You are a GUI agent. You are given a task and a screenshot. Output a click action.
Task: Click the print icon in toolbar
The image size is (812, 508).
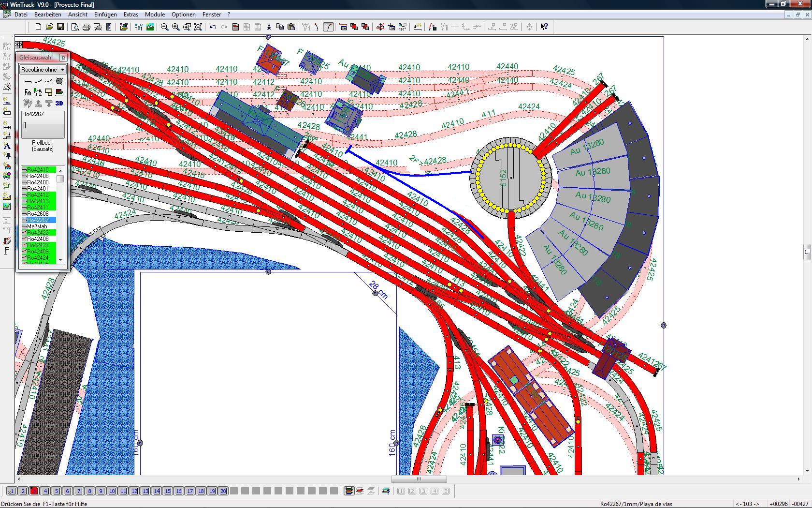87,27
